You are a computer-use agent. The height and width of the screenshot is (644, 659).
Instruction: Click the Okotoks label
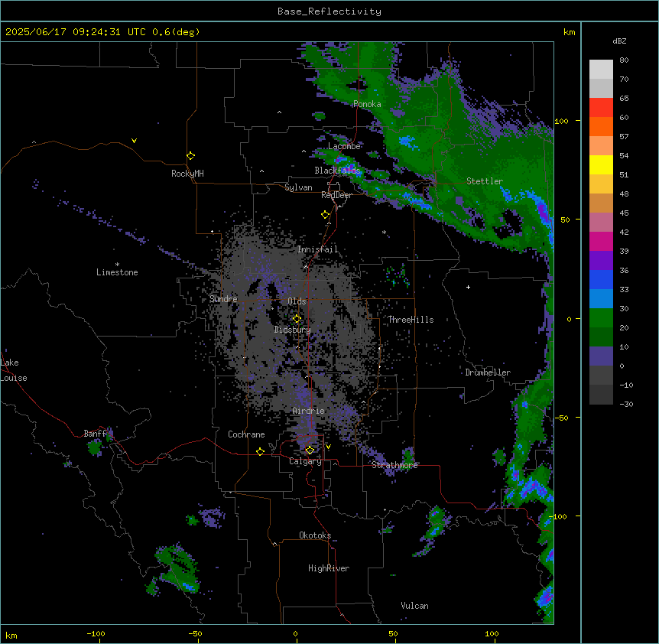[x=315, y=535]
